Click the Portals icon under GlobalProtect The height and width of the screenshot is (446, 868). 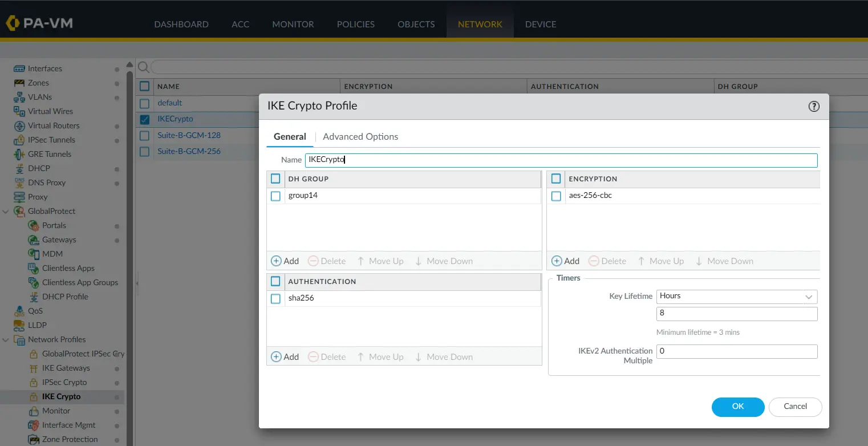click(34, 225)
